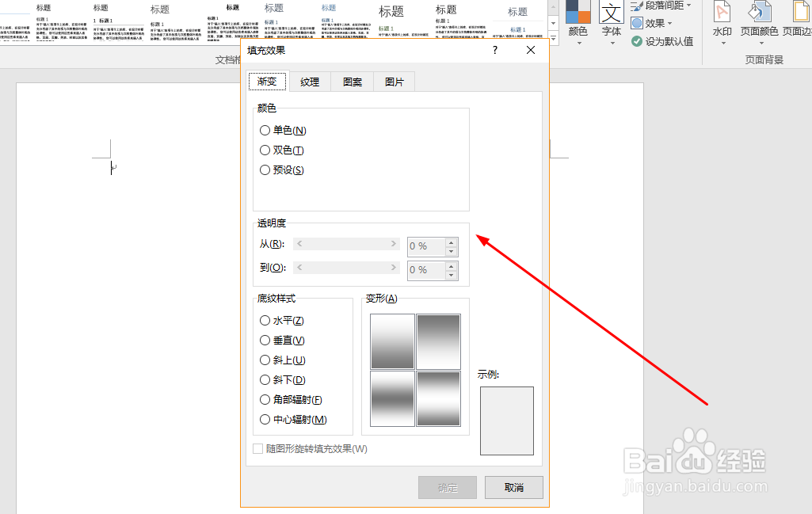Viewport: 812px width, 514px height.
Task: Choose the top-left gradient variant
Action: [392, 341]
